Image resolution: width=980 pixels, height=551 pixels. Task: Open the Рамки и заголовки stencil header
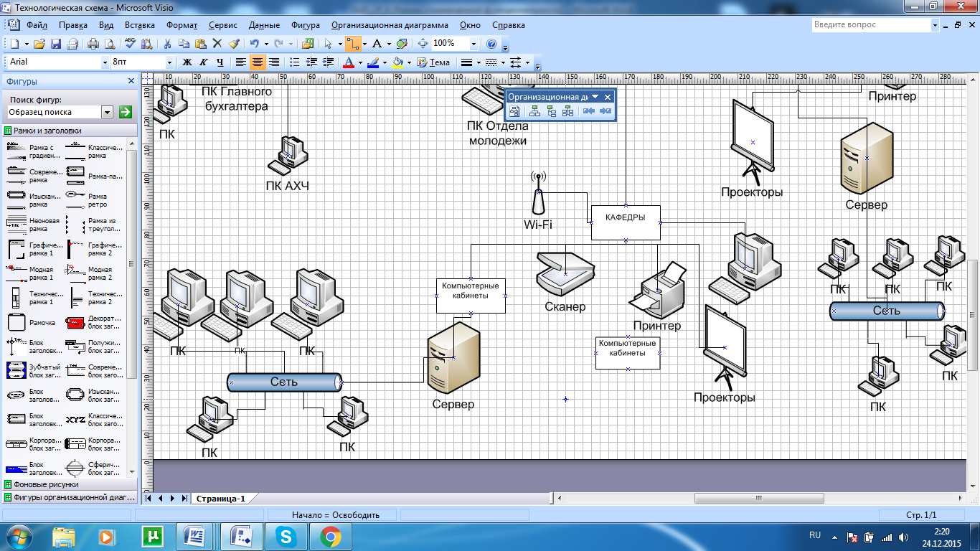click(69, 131)
